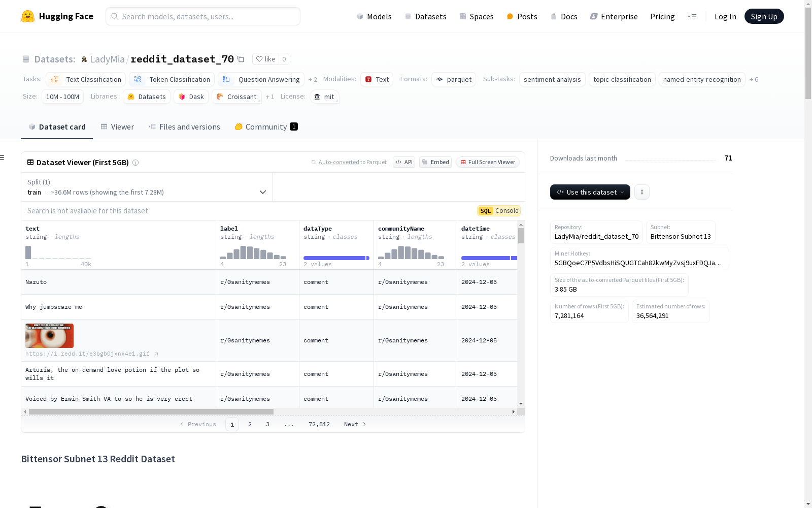Open the Docs page
812x508 pixels.
(564, 16)
